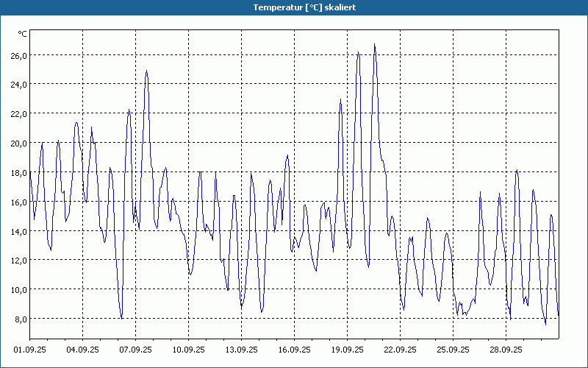Click the 'Temperatur [°C] skaliert' chart title
Screen dimensions: 588x368
[294, 7]
